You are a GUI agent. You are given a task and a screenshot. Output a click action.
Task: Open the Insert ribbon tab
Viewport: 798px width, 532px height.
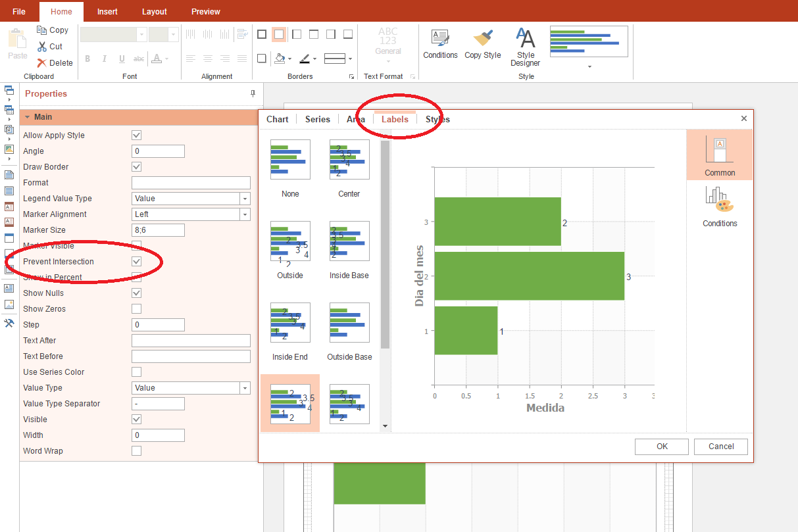point(107,12)
